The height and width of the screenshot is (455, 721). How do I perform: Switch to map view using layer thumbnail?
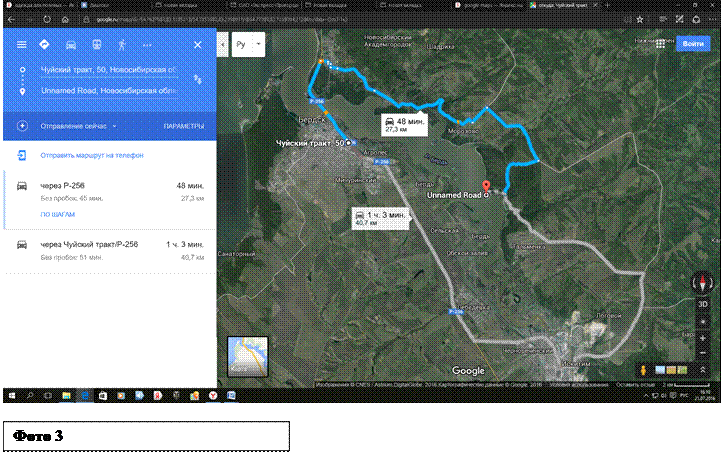click(x=247, y=357)
